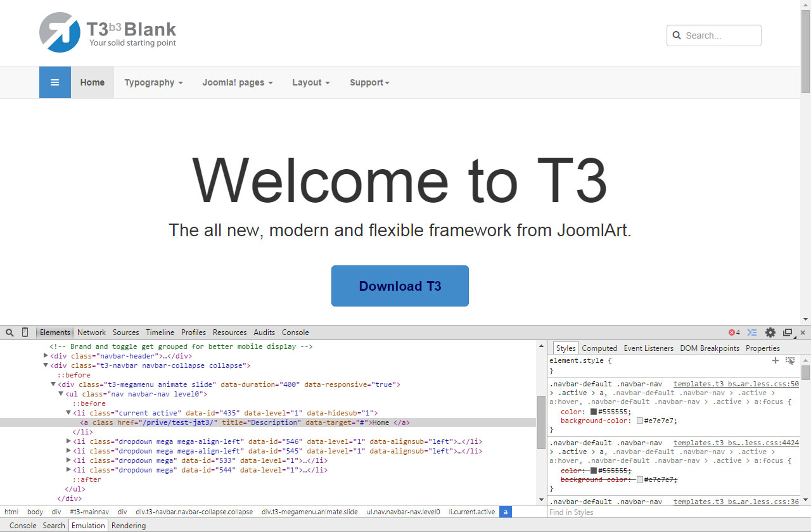Open DevTools settings gear

[x=770, y=332]
